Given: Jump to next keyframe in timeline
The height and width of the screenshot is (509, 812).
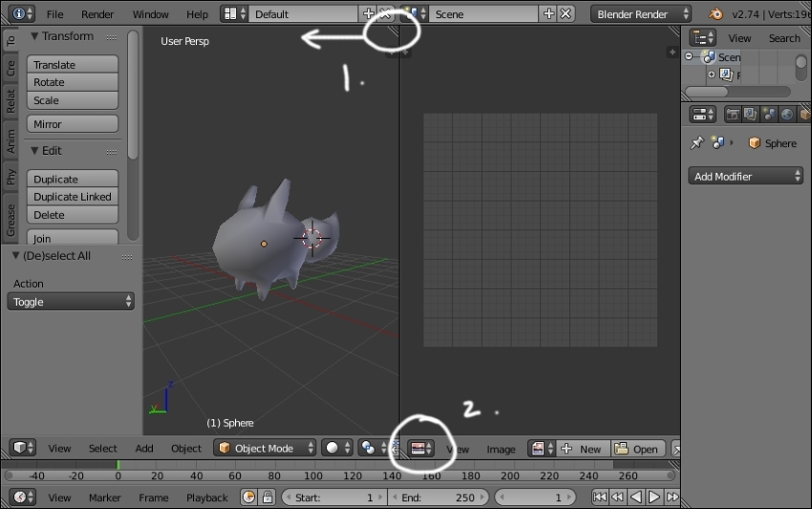Looking at the screenshot, I should tap(673, 498).
